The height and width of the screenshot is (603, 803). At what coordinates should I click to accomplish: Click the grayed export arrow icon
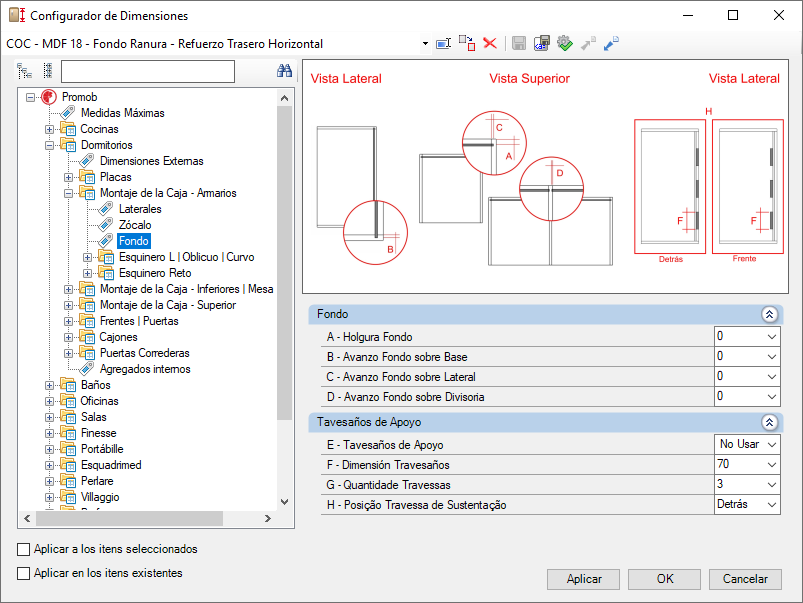pos(588,43)
